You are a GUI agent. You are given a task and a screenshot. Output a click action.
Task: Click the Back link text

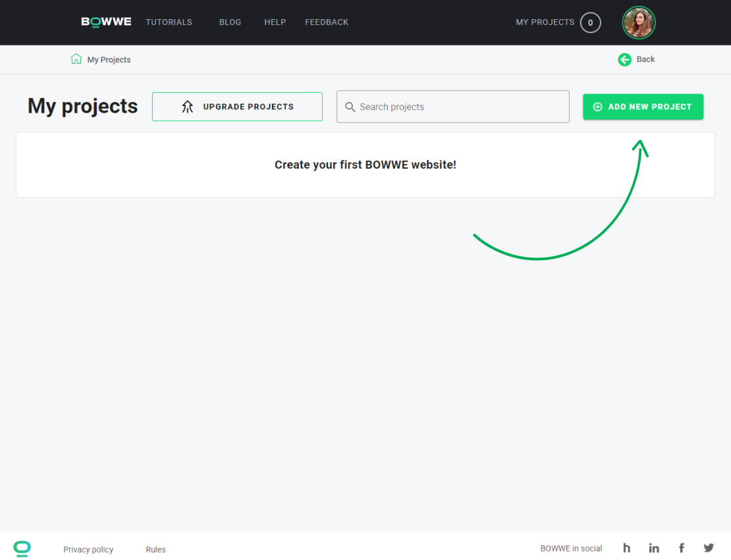pos(645,59)
